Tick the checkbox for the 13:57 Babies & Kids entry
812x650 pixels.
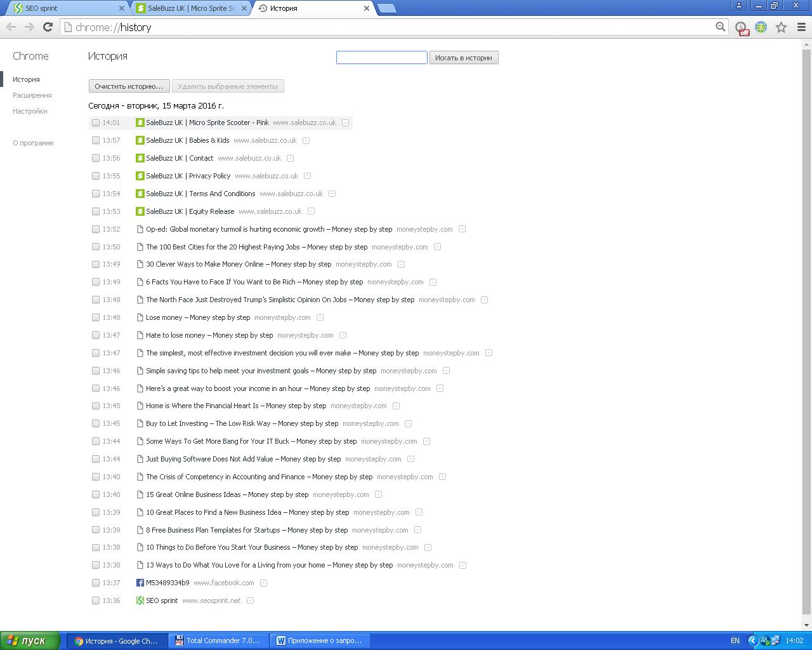point(96,140)
